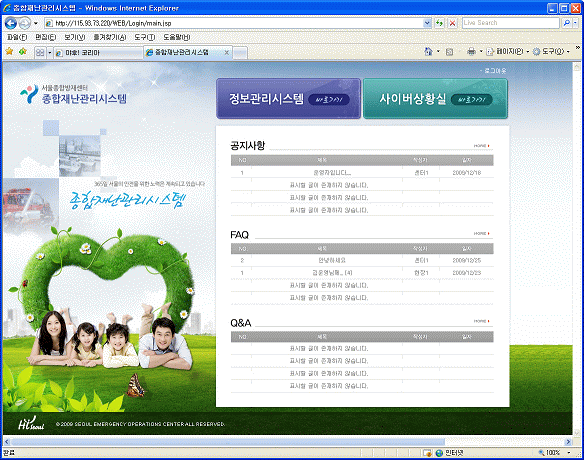This screenshot has width=584, height=460.
Task: Click the address bar URL field
Action: coord(238,23)
